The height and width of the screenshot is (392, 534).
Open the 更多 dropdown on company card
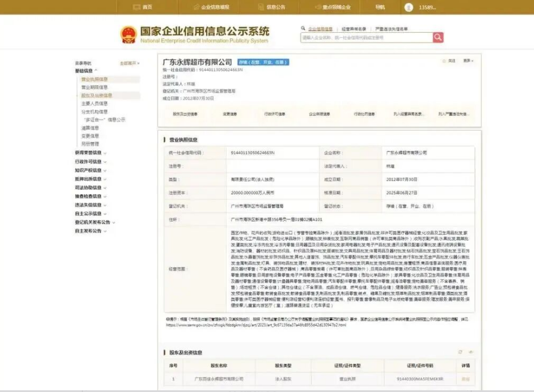(468, 61)
